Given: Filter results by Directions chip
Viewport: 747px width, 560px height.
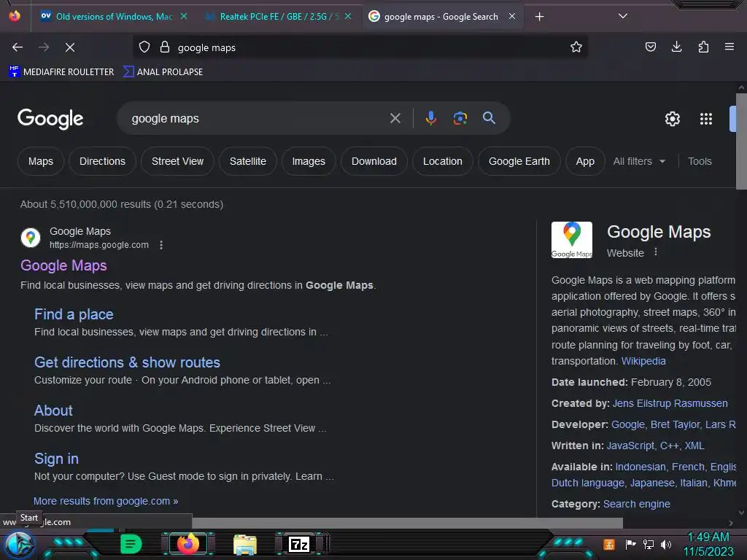Looking at the screenshot, I should pos(102,161).
